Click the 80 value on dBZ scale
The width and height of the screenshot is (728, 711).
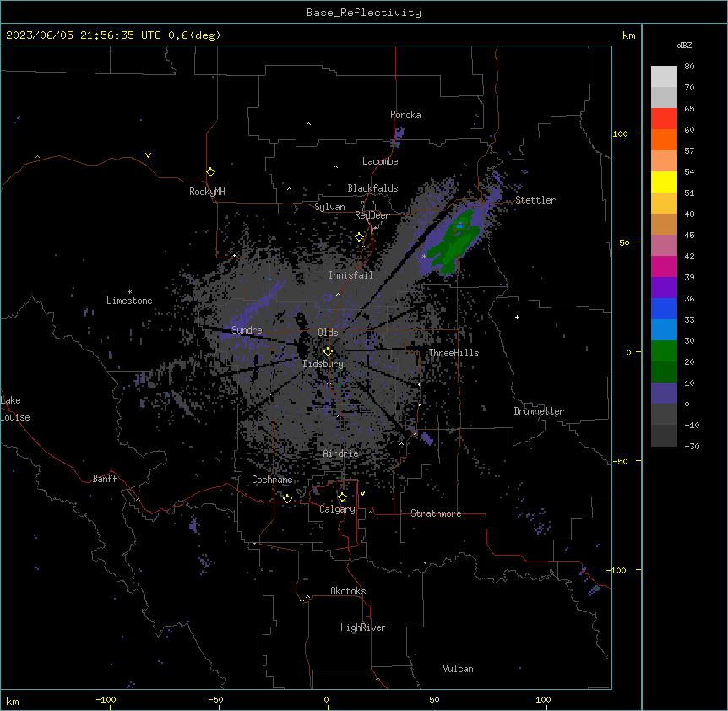coord(689,67)
